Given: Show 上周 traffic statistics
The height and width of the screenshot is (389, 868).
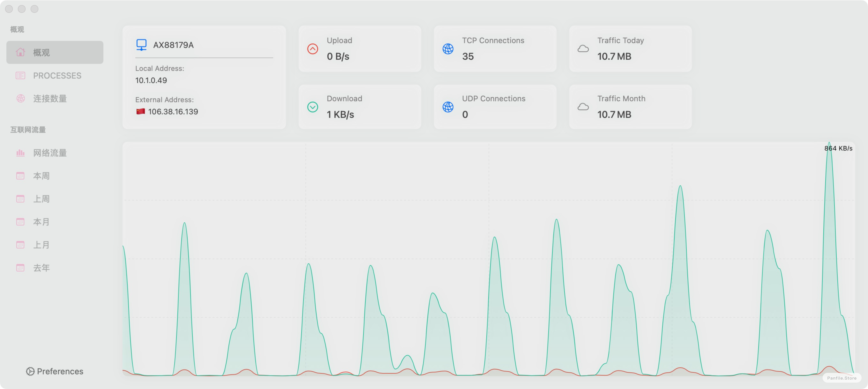Looking at the screenshot, I should point(55,198).
